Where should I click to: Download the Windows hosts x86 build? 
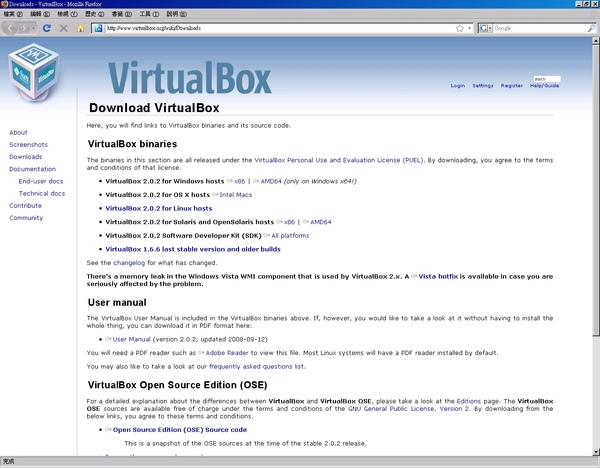[239, 181]
